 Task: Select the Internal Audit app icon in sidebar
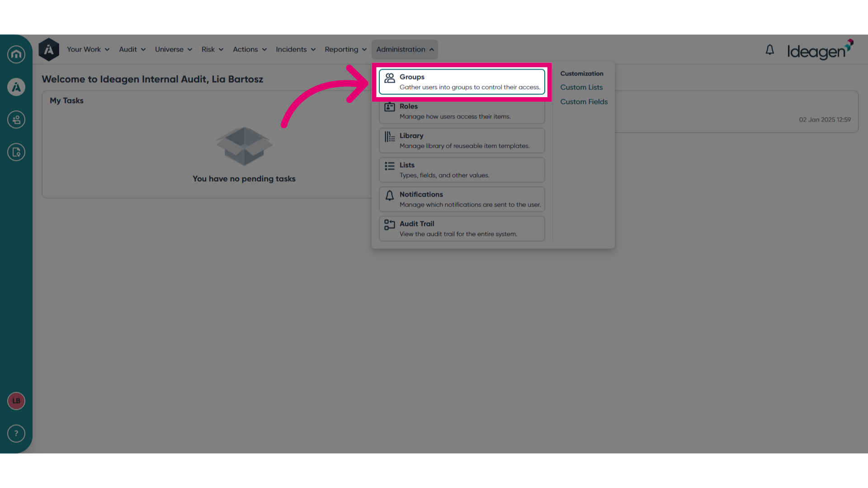[x=16, y=87]
